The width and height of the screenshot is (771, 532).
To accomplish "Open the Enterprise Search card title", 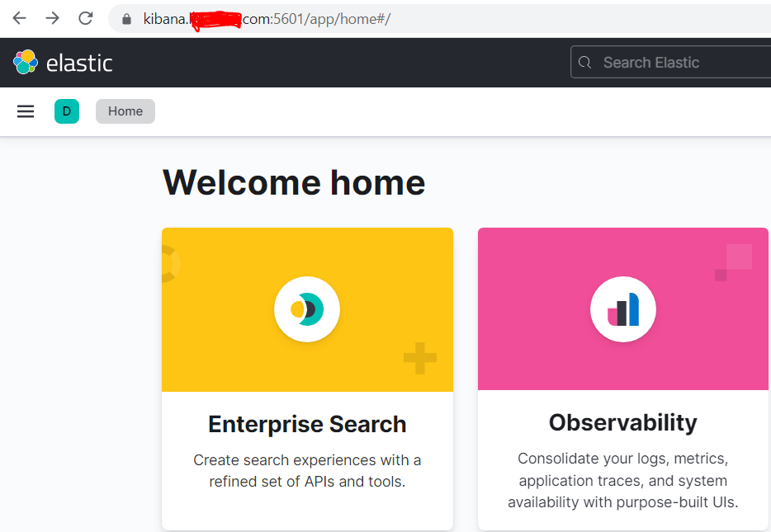I will 307,424.
